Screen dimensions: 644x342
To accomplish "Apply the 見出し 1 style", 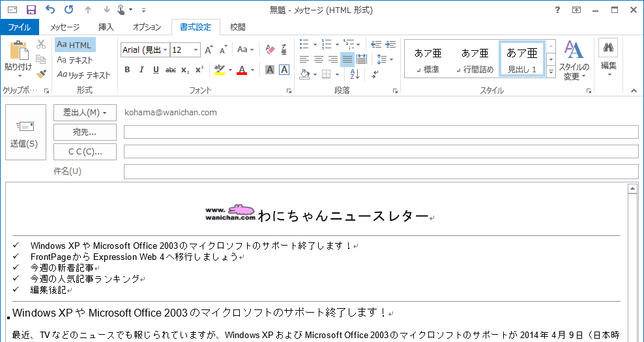I will coord(522,59).
